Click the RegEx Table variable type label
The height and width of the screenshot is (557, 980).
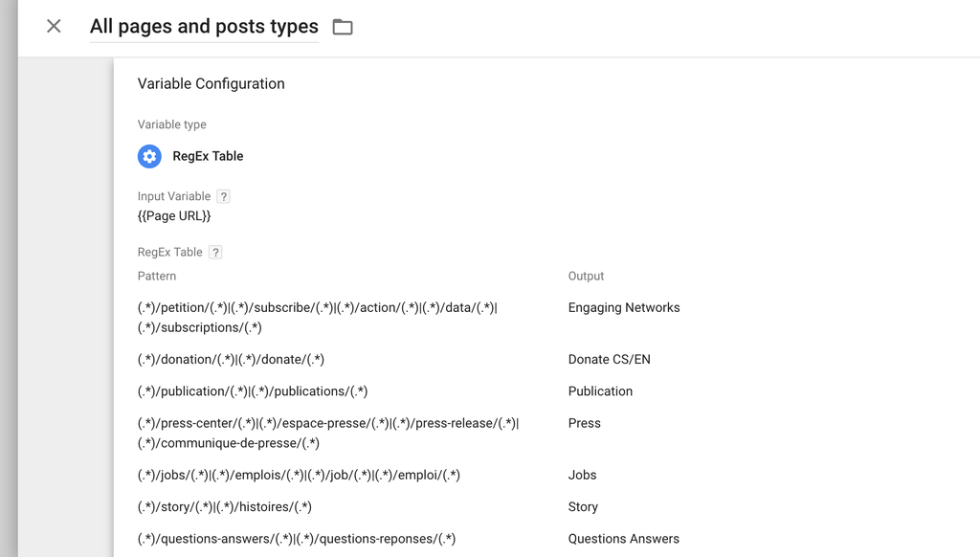(x=208, y=156)
